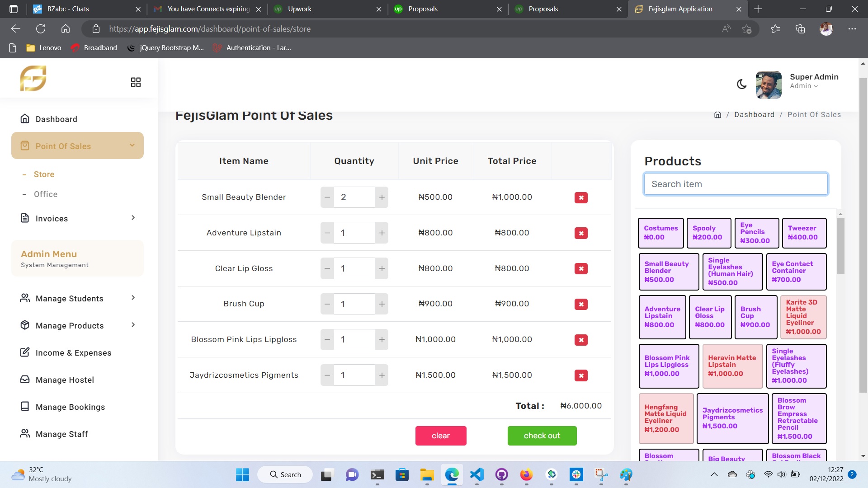This screenshot has height=488, width=868.
Task: Expand Manage Students submenu arrow
Action: [x=133, y=298]
